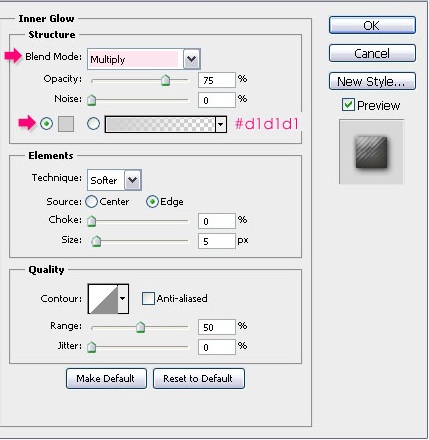Click the Blend Mode label
The image size is (429, 440).
pyautogui.click(x=54, y=56)
